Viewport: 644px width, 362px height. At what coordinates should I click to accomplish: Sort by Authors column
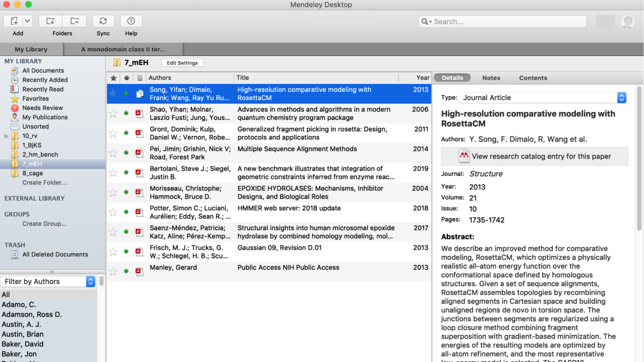coord(190,78)
